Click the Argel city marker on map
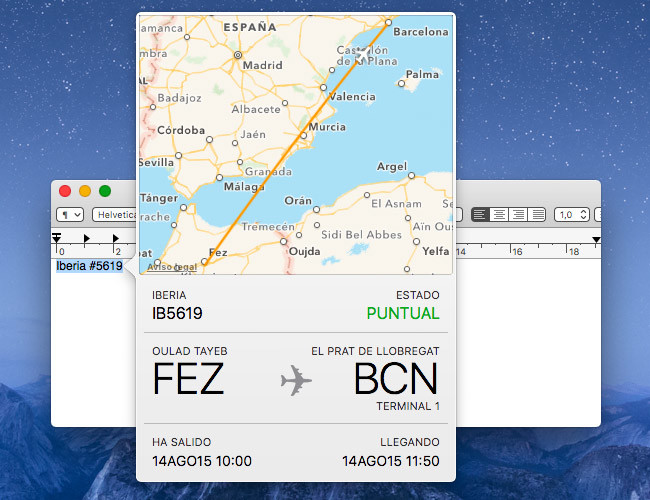Image resolution: width=650 pixels, height=500 pixels. click(x=411, y=175)
